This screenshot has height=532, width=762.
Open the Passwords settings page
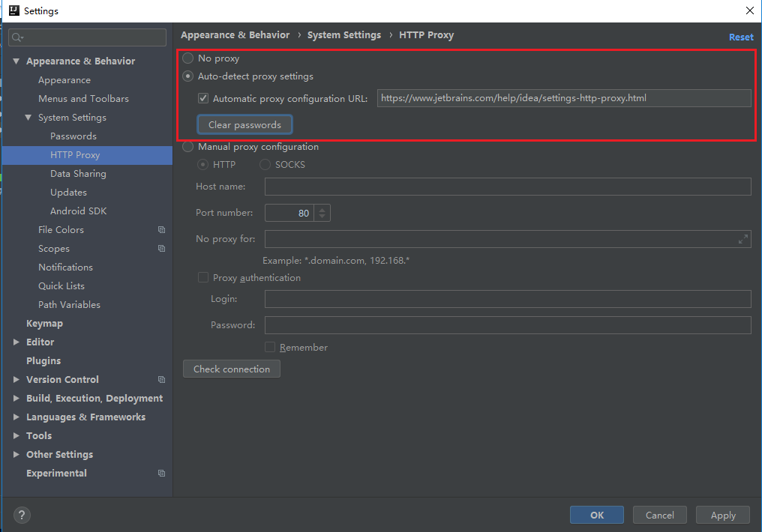73,136
